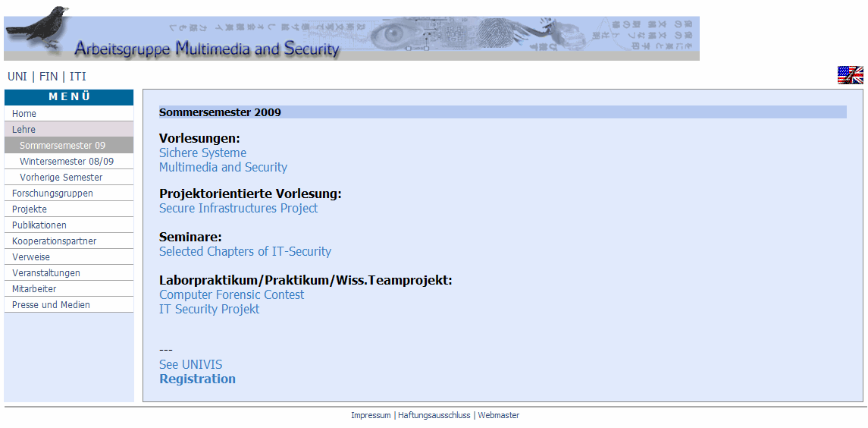The image size is (868, 428).
Task: Open Projekte menu item
Action: point(69,209)
